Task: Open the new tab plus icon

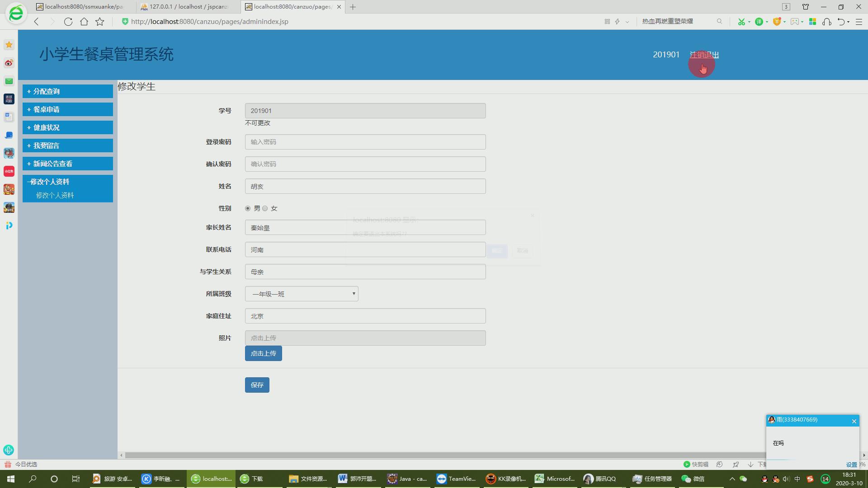Action: point(353,7)
